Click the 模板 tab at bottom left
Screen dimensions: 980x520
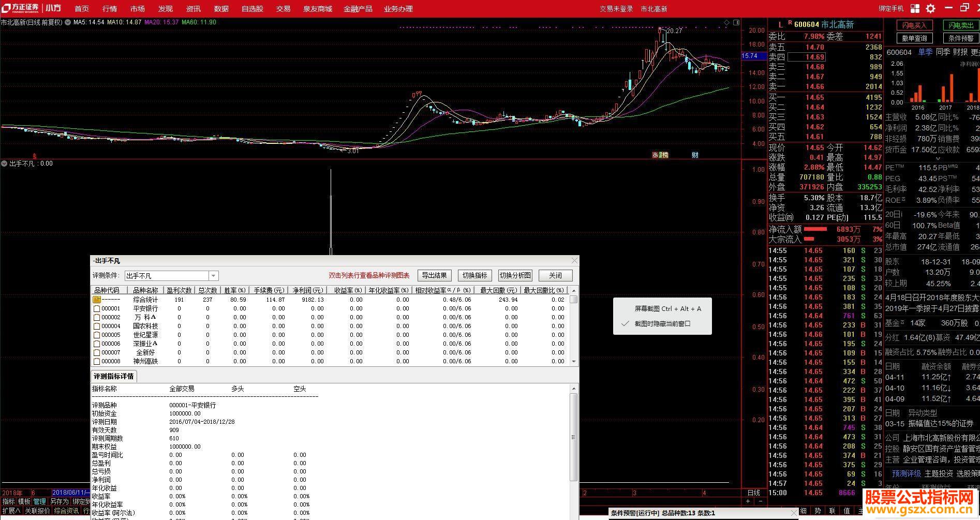coord(24,501)
